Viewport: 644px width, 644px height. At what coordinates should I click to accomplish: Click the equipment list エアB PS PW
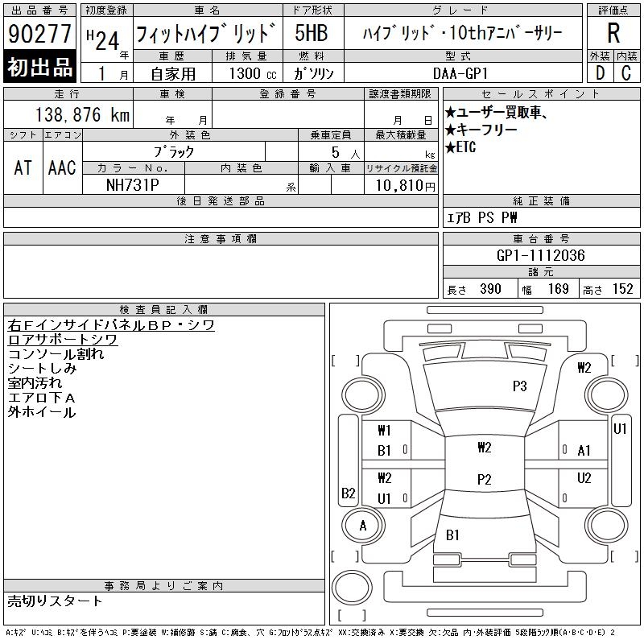pos(481,217)
